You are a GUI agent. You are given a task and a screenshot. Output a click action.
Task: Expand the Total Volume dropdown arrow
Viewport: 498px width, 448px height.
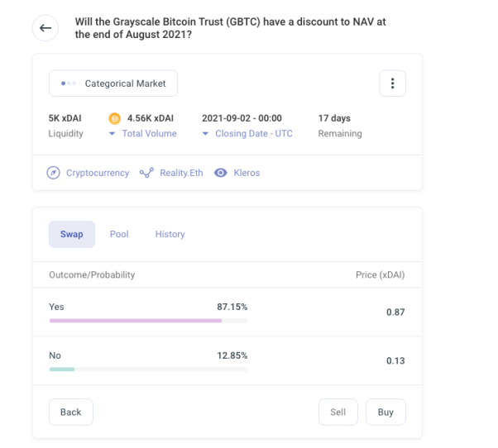[x=112, y=134]
